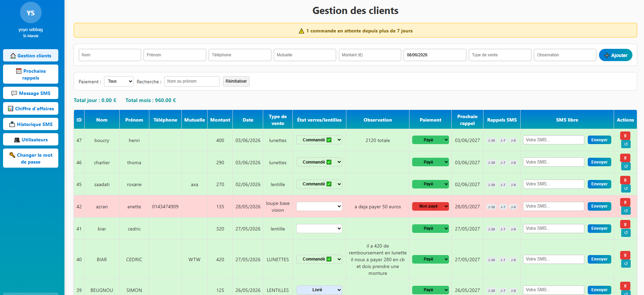Screen dimensions: 644x295
Task: Click the YS profile avatar
Action: click(x=31, y=13)
